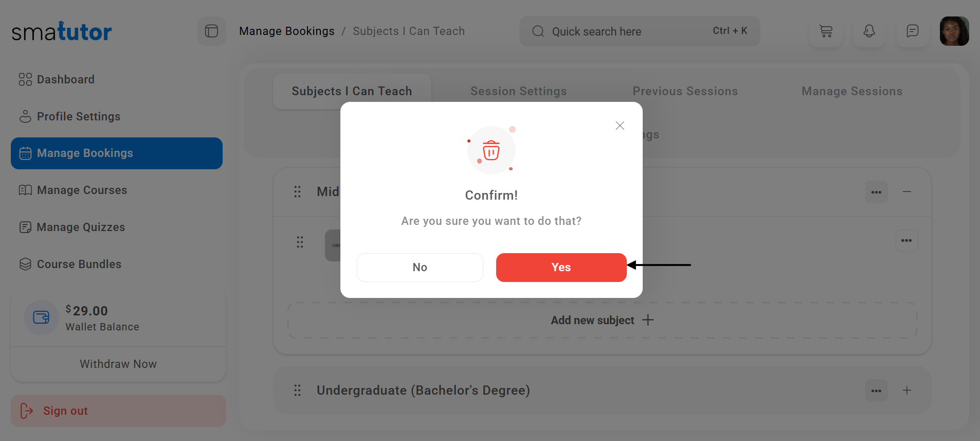The height and width of the screenshot is (441, 980).
Task: Open Undergraduate group three-dot options menu
Action: 876,391
